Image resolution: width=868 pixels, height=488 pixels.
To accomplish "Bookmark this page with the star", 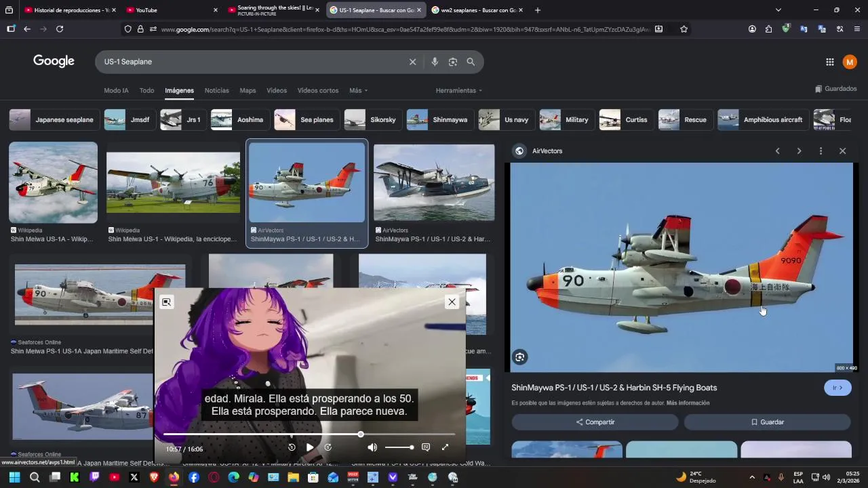I will tap(684, 29).
